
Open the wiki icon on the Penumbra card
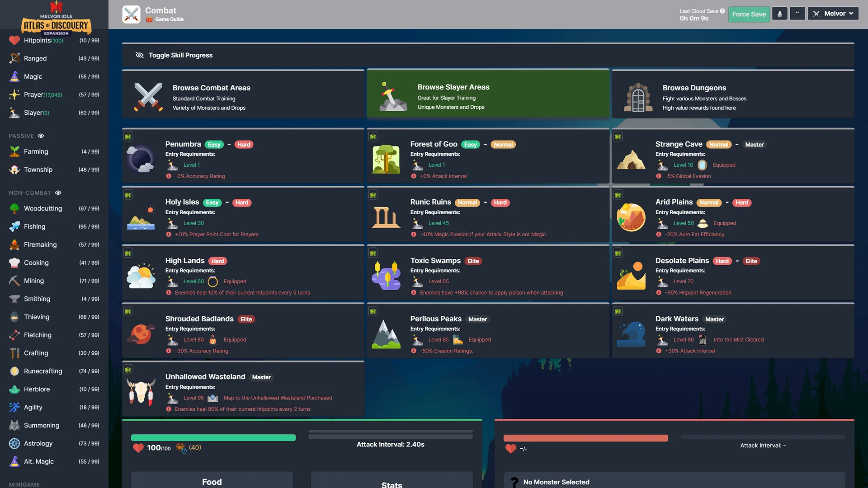coord(128,136)
